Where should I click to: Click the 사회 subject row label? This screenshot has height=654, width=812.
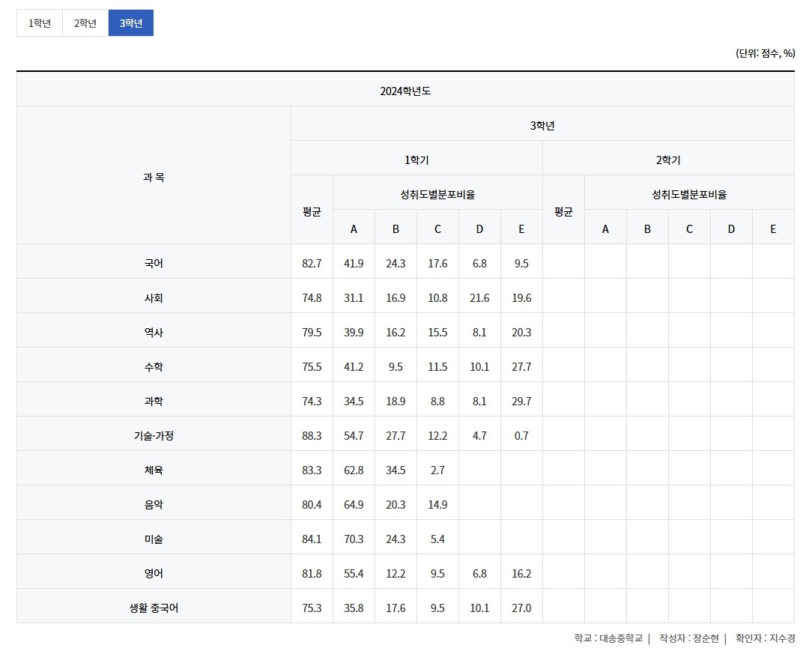154,298
